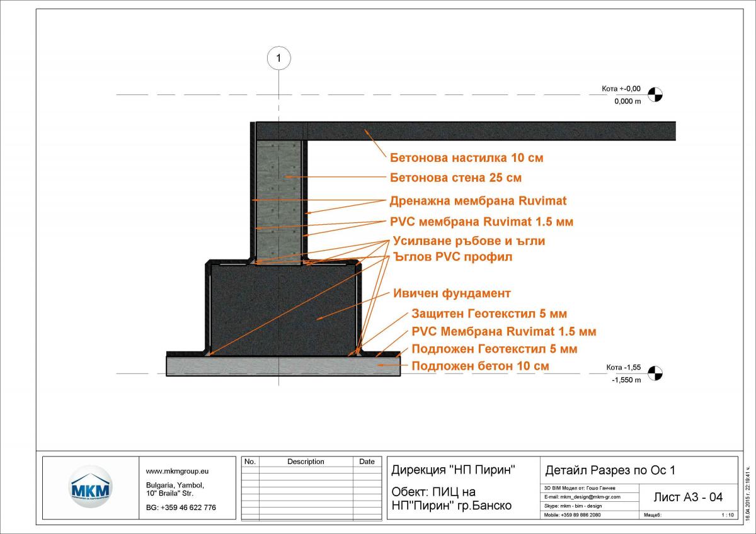Click the Description column header in revision table
The height and width of the screenshot is (534, 756).
(306, 462)
